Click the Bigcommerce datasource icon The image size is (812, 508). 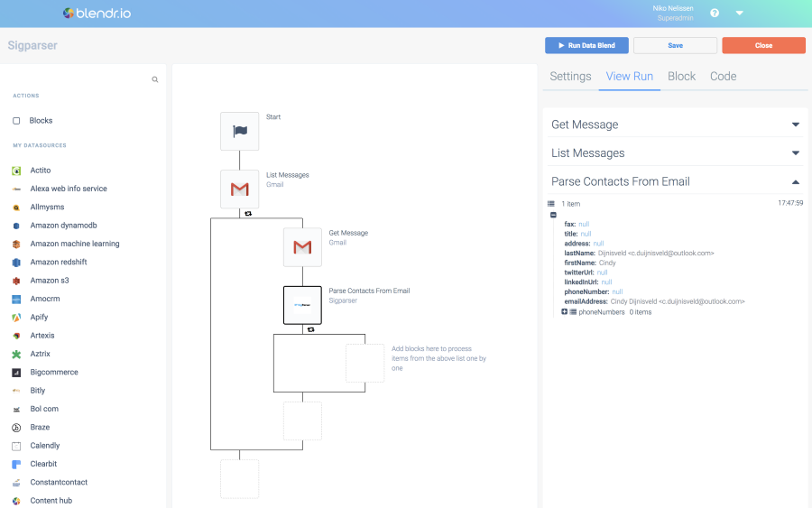pyautogui.click(x=16, y=373)
